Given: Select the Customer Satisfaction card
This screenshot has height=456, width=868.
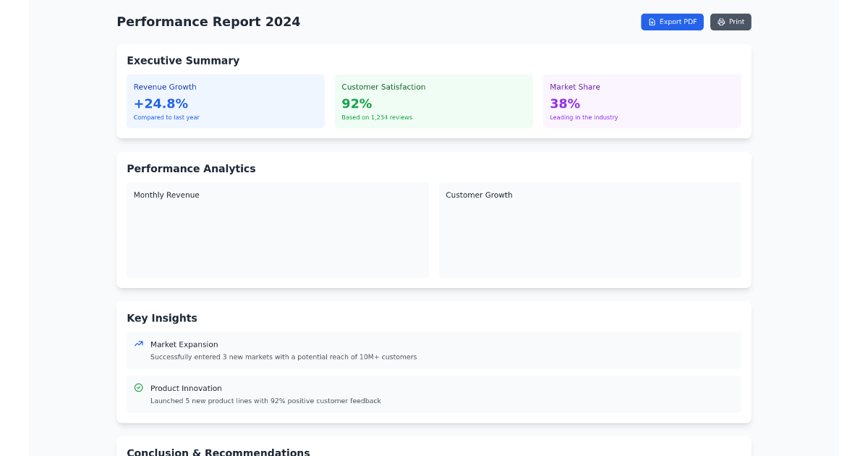Looking at the screenshot, I should click(434, 101).
